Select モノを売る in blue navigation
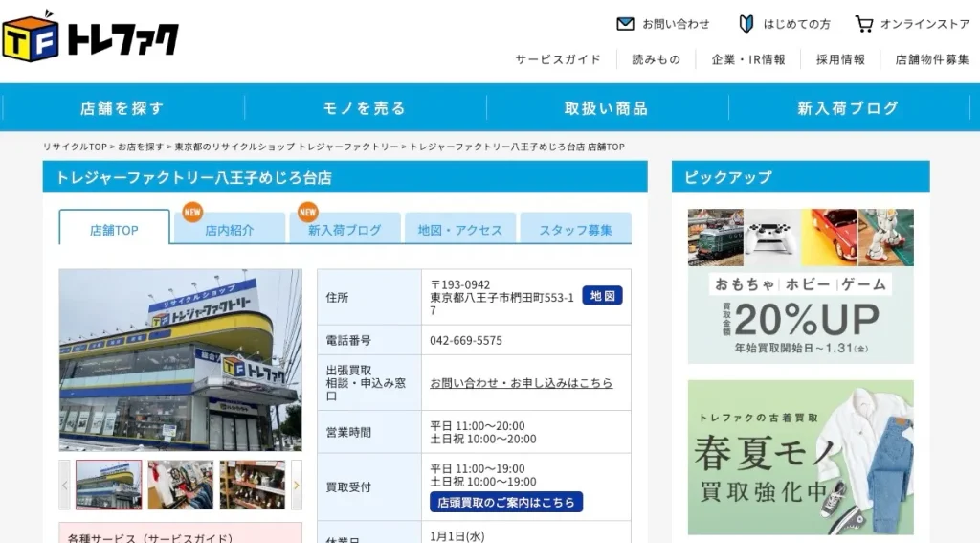980x543 pixels. 365,108
